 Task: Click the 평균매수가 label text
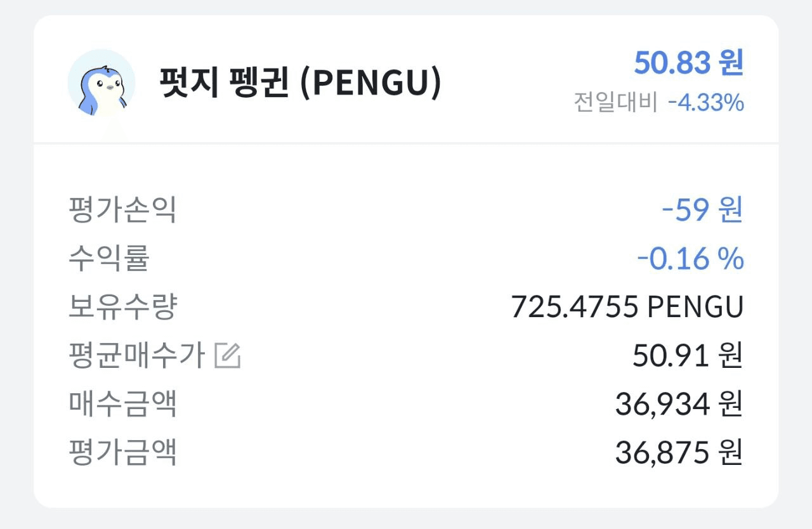pyautogui.click(x=136, y=356)
